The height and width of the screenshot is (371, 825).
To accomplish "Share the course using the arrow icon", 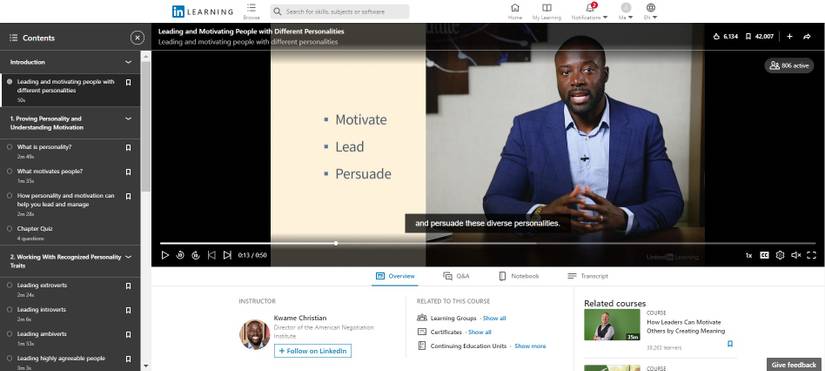I will point(807,36).
